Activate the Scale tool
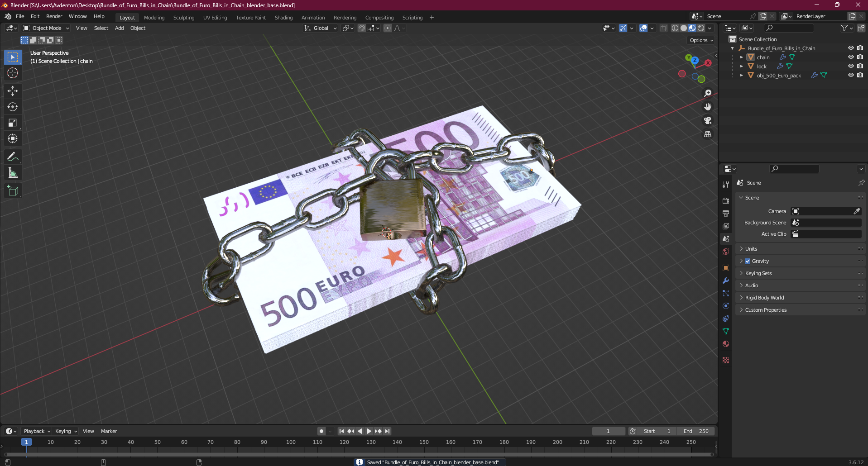The height and width of the screenshot is (466, 868). click(x=13, y=123)
